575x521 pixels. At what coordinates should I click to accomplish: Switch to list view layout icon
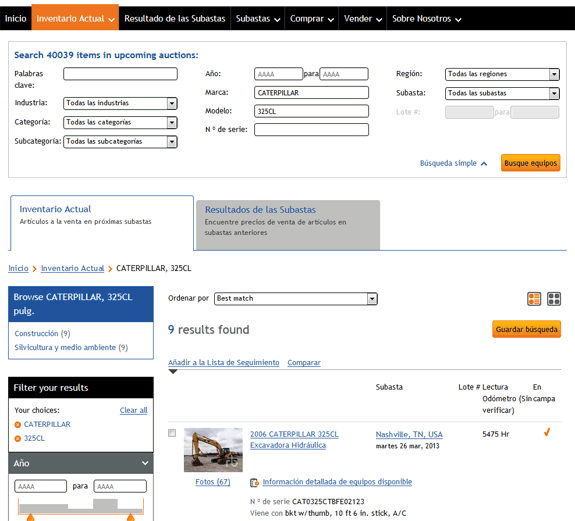(534, 299)
